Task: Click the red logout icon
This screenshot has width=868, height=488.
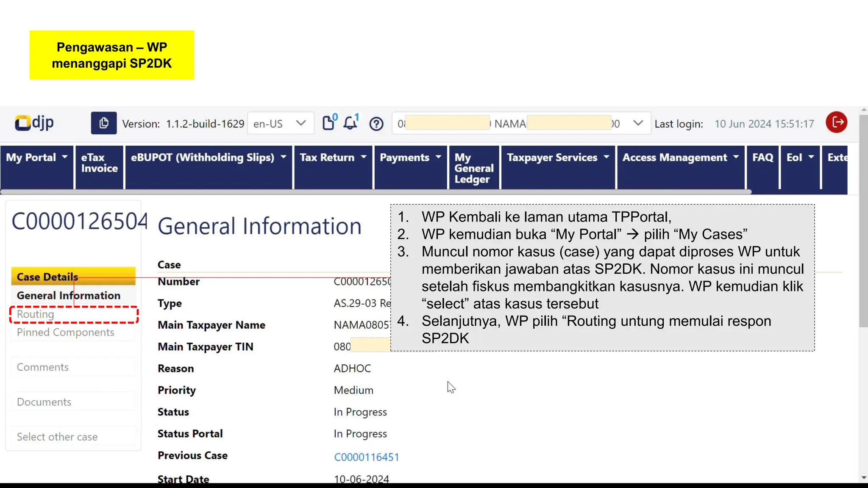Action: [836, 123]
